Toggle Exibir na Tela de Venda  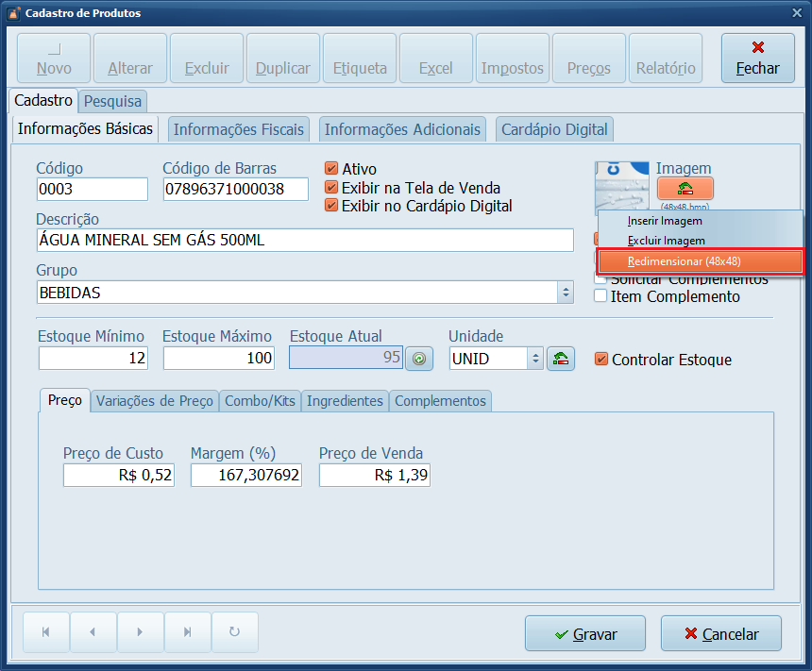[331, 188]
